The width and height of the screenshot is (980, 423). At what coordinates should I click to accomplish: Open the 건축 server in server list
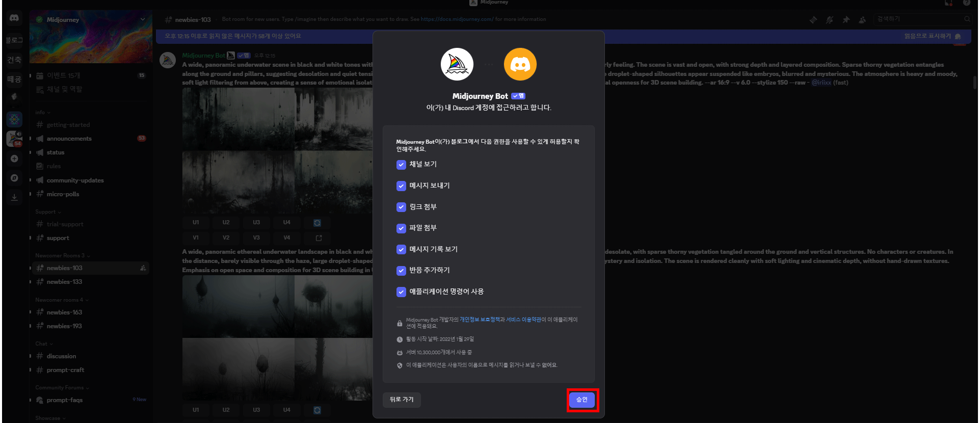(x=14, y=60)
